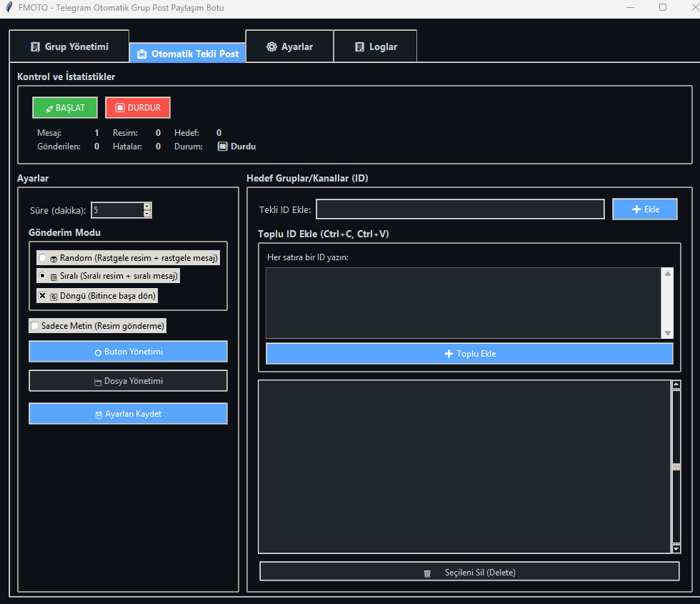Click the trash icon on Seçileni Sil
This screenshot has height=604, width=700.
pyautogui.click(x=427, y=573)
